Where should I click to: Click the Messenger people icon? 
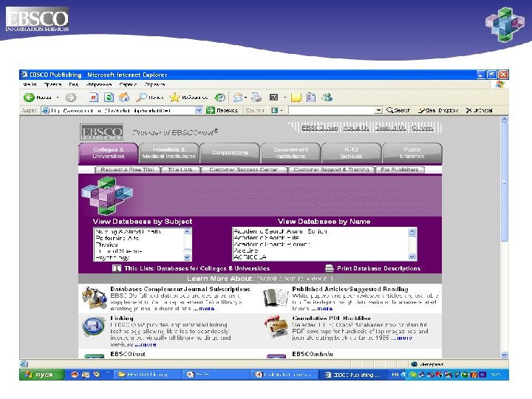[x=327, y=98]
